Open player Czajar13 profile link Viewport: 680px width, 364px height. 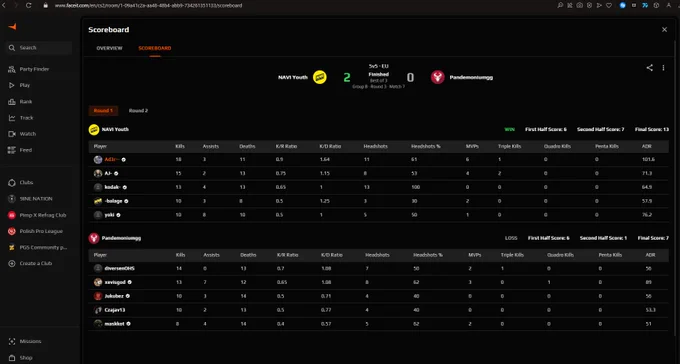click(115, 310)
